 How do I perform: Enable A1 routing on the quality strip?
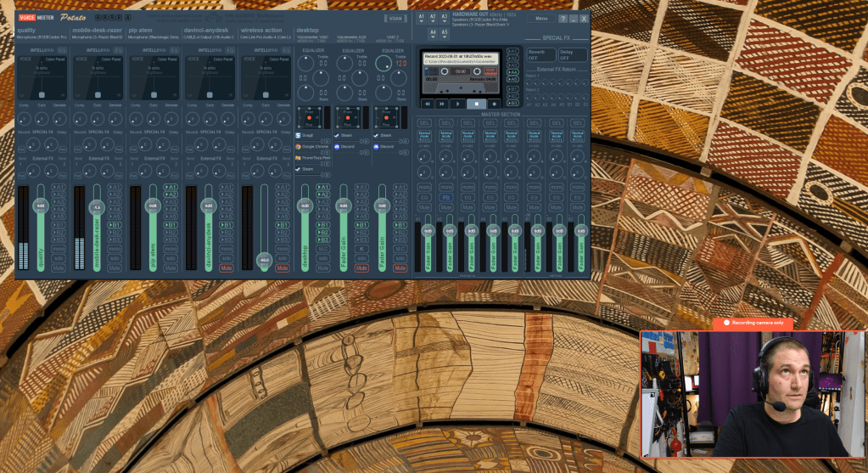pyautogui.click(x=59, y=187)
